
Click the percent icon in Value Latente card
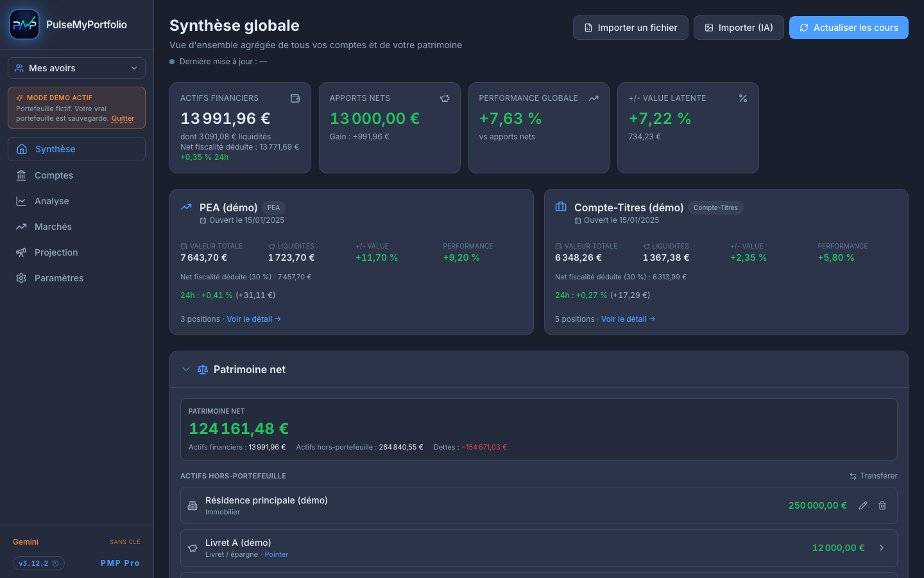(x=743, y=98)
